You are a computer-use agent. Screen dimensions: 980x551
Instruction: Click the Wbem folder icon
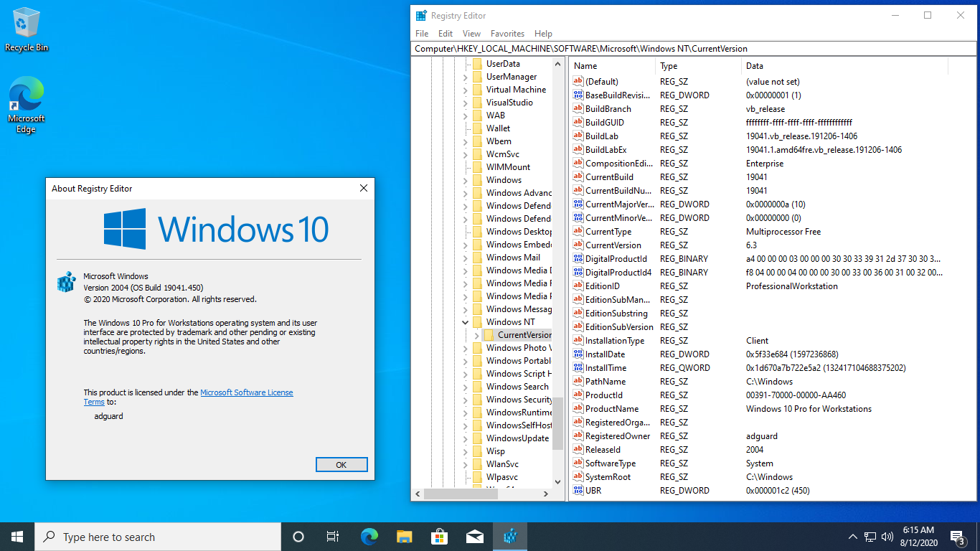[478, 141]
